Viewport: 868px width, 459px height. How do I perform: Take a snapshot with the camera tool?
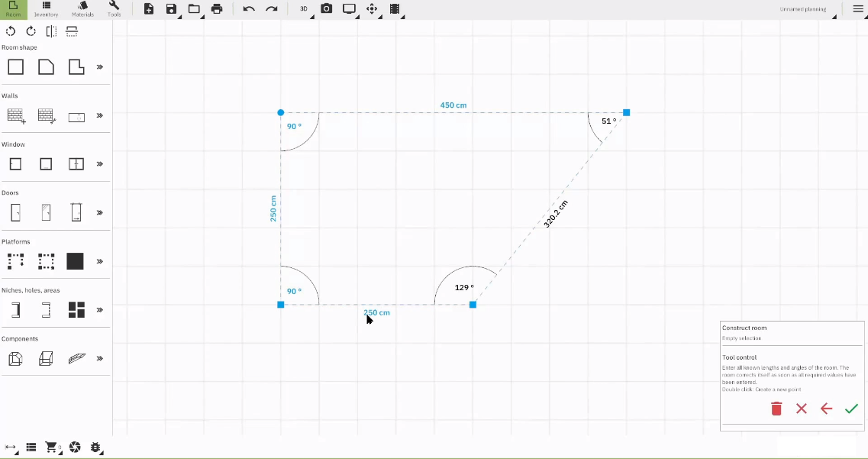(327, 9)
